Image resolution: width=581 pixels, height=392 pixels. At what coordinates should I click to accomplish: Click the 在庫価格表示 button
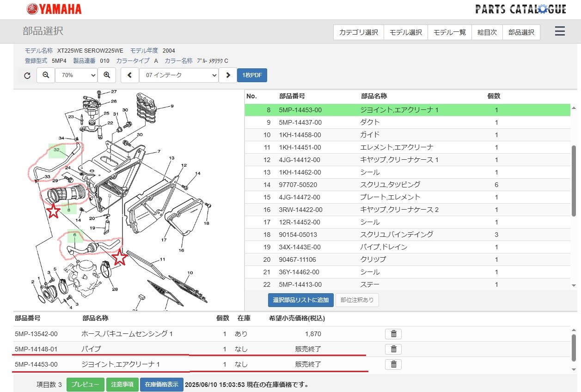(x=161, y=384)
